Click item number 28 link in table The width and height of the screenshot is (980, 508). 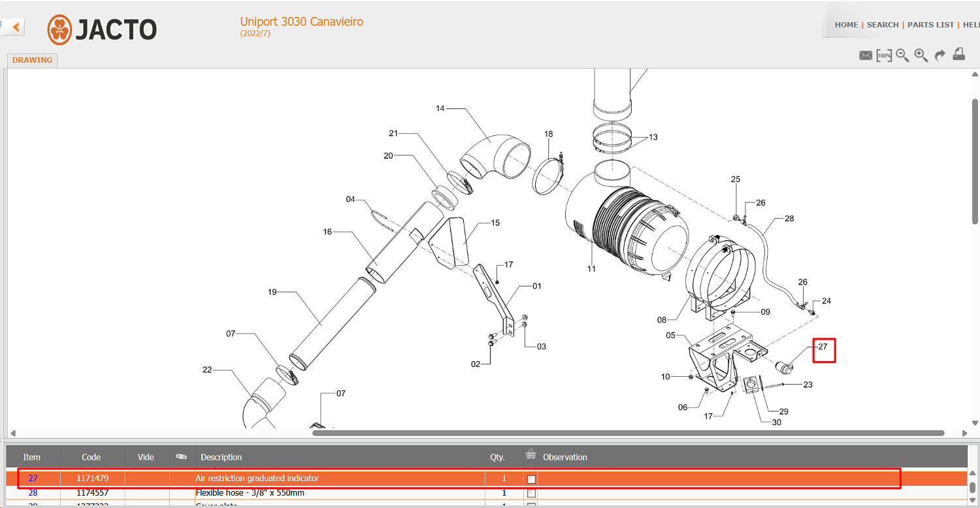(x=33, y=493)
